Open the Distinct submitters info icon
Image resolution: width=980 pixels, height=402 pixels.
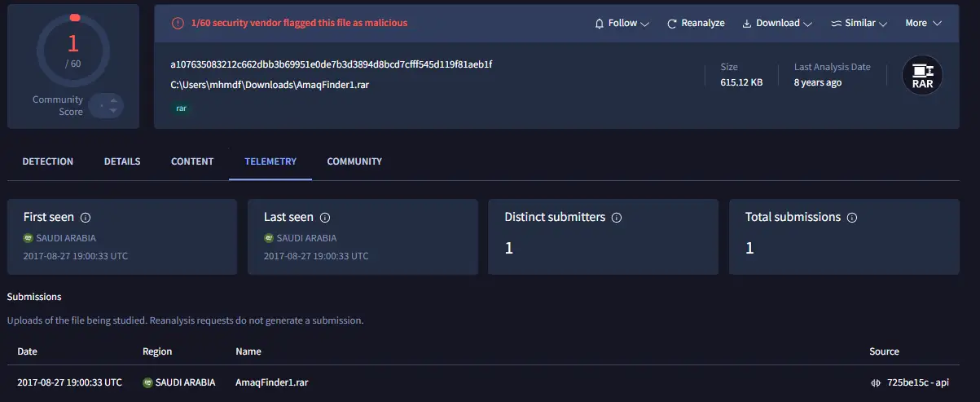pyautogui.click(x=617, y=218)
